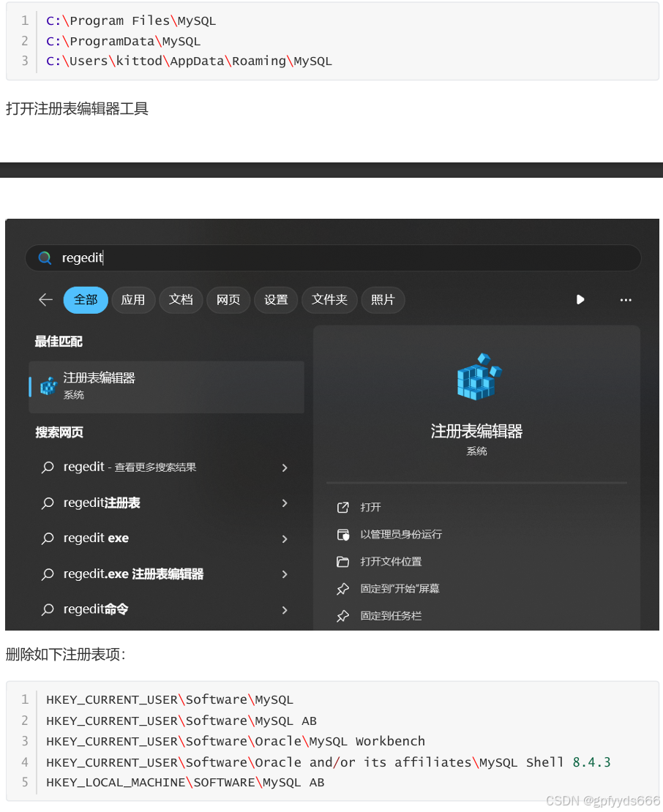
Task: Click the 注册表编辑器 title in preview pane
Action: click(x=476, y=431)
